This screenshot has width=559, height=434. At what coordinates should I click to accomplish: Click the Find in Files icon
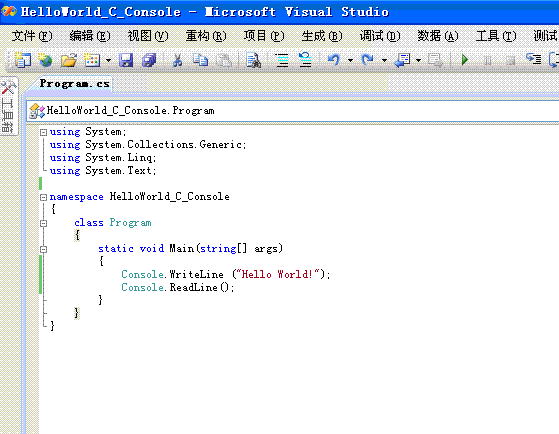(x=253, y=60)
